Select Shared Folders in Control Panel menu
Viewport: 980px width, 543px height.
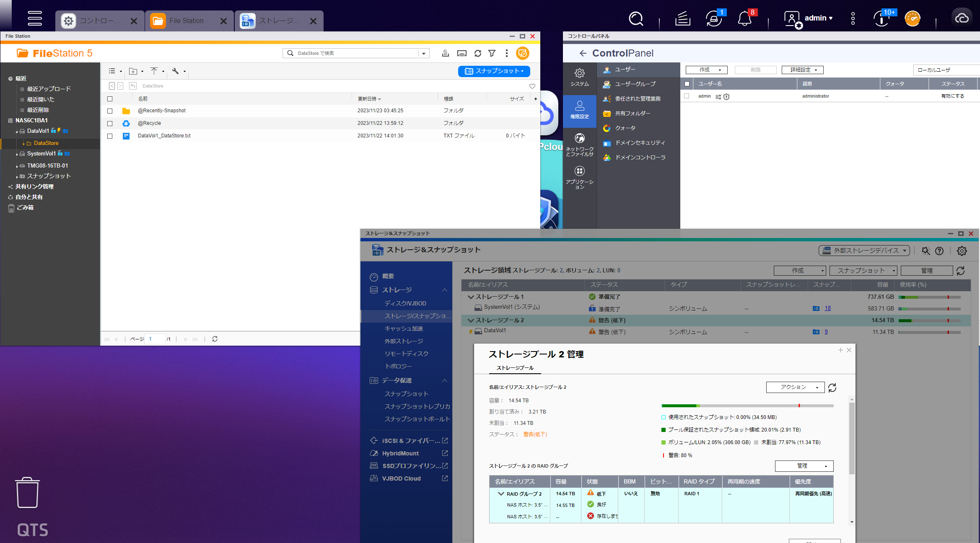click(638, 114)
